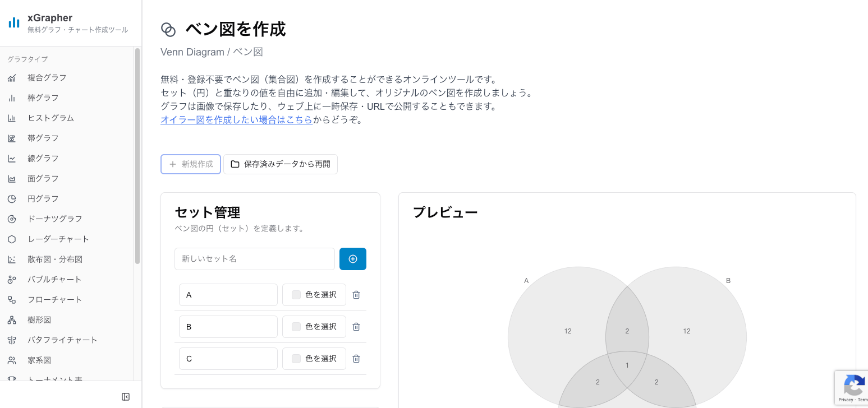The width and height of the screenshot is (868, 408).
Task: Select the ドーナツグラフ icon
Action: point(12,219)
